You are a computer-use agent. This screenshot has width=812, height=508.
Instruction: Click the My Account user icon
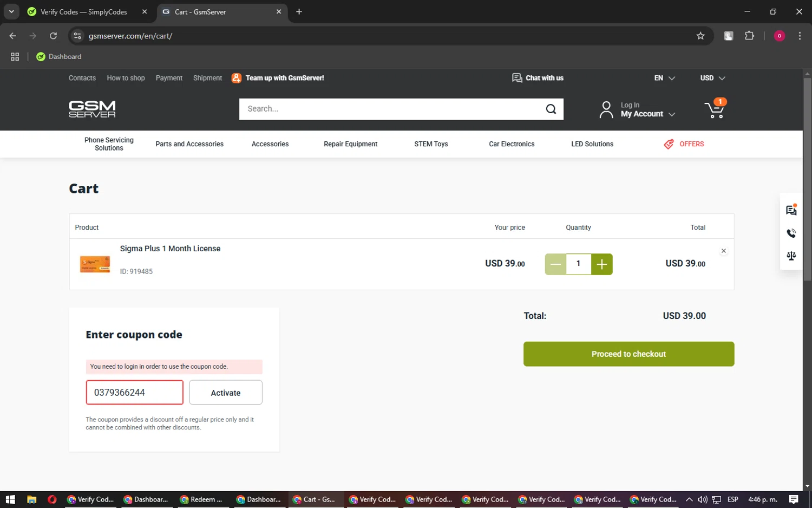pyautogui.click(x=606, y=109)
